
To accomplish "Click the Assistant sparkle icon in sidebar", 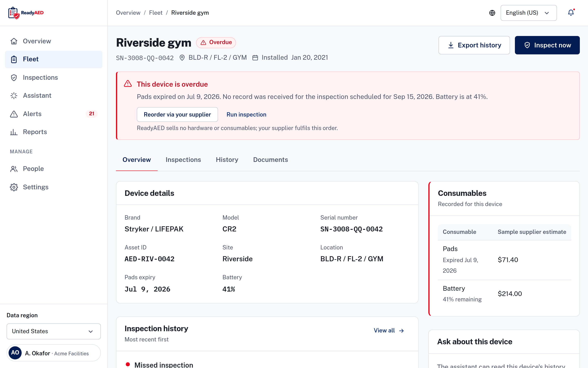I will (x=14, y=96).
